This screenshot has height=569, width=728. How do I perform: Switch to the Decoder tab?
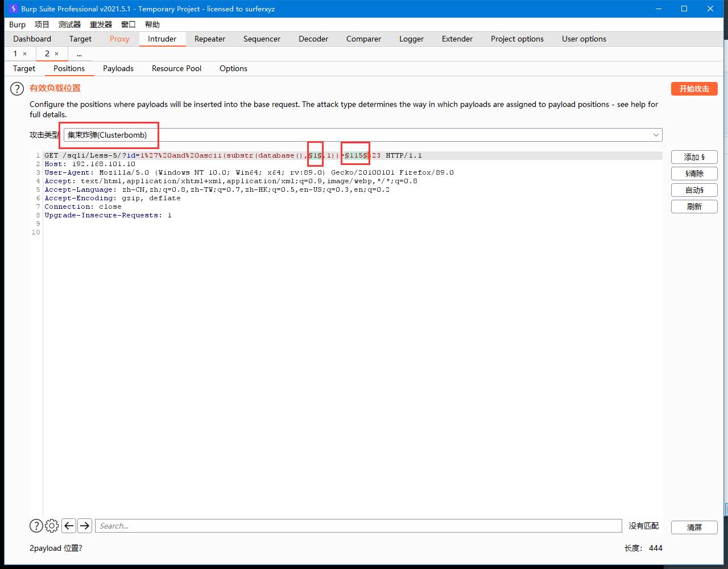click(313, 39)
